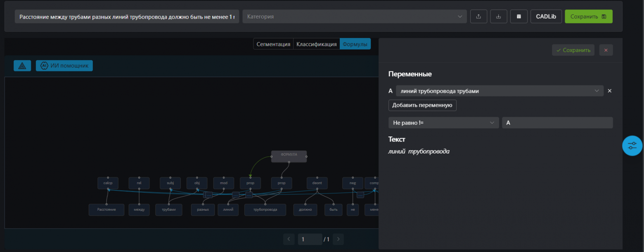Save the formula panel with ✓ Сохранить
Screen dimensions: 644x252
[573, 50]
